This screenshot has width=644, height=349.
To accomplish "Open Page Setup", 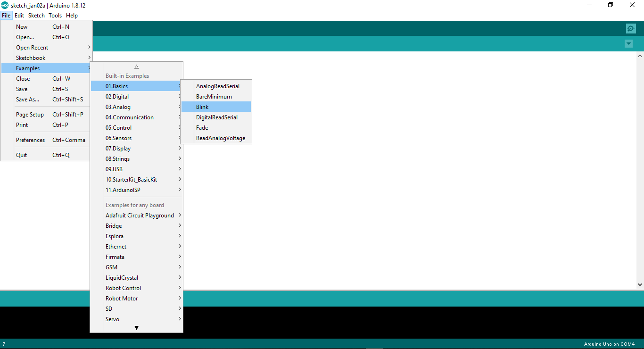I will [30, 114].
